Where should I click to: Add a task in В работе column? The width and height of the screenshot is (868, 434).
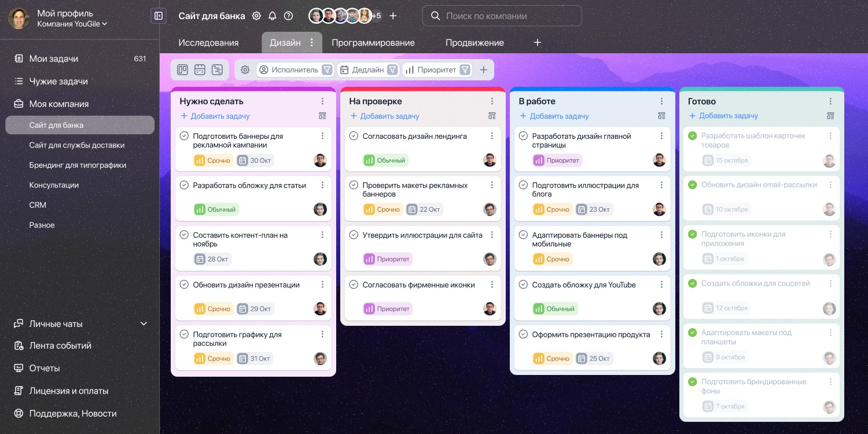click(x=554, y=116)
